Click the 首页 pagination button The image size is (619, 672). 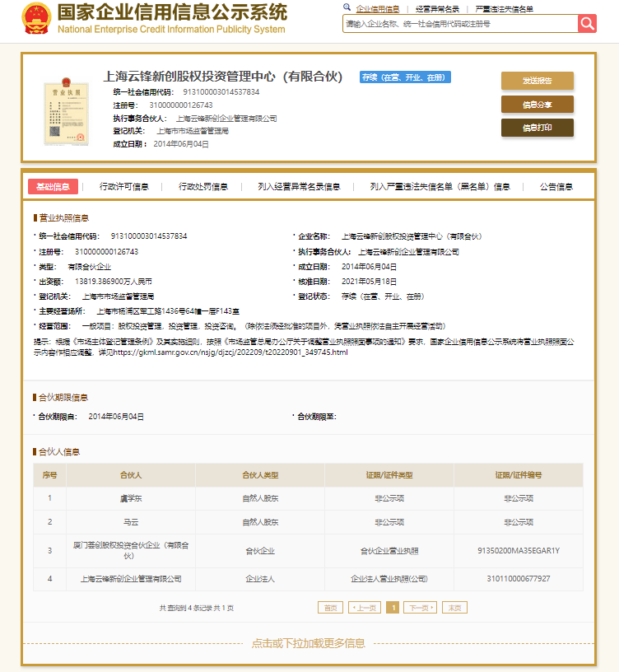pyautogui.click(x=330, y=608)
